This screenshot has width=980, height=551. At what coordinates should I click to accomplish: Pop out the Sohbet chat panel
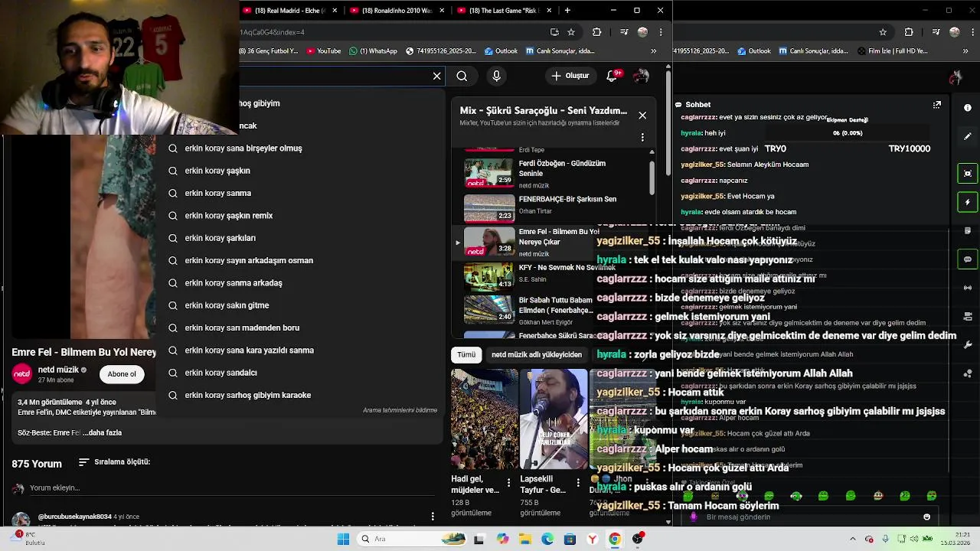[936, 105]
